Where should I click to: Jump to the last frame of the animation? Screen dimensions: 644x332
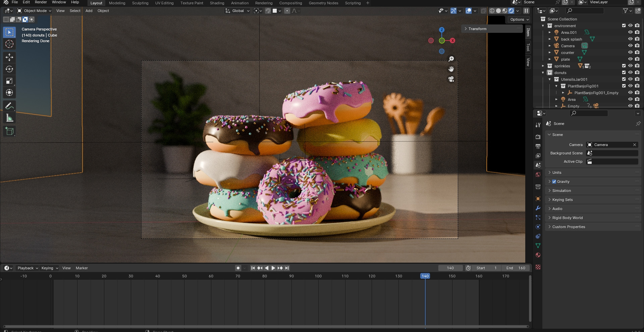point(287,268)
